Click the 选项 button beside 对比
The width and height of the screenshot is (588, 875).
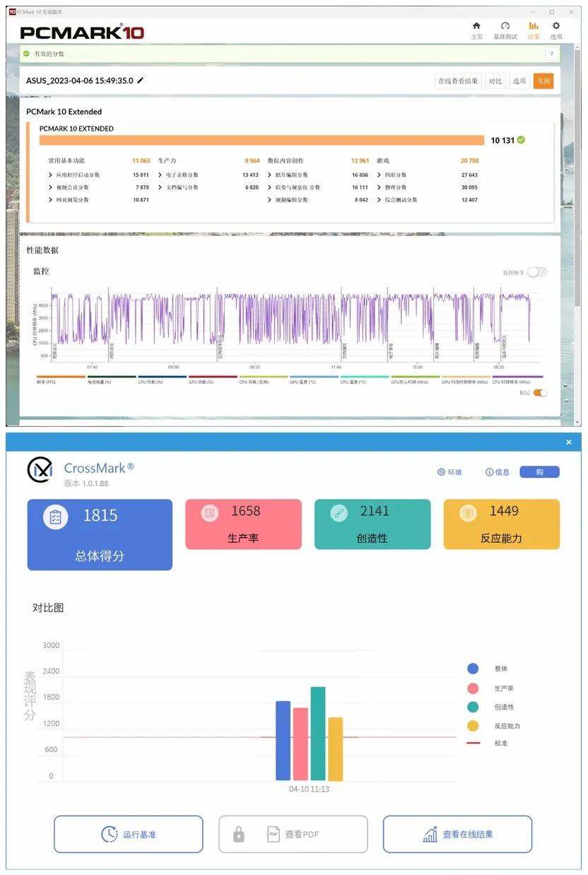(519, 81)
